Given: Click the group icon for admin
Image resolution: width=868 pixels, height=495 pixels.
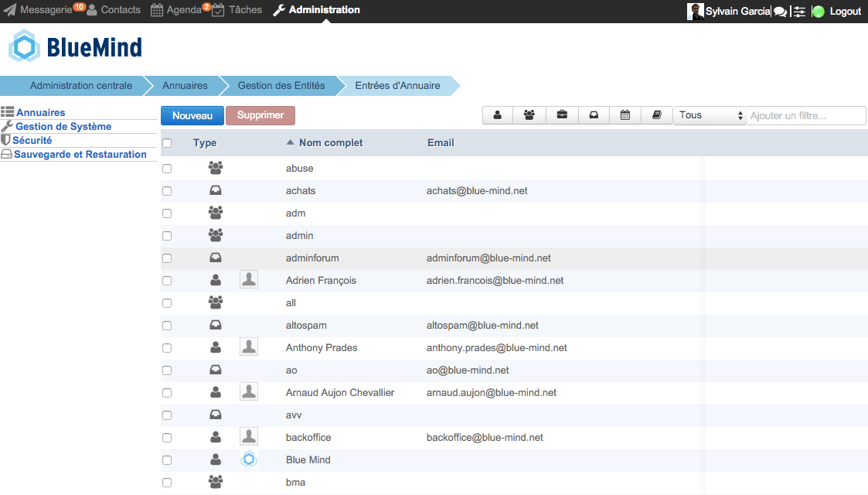Looking at the screenshot, I should pos(216,235).
